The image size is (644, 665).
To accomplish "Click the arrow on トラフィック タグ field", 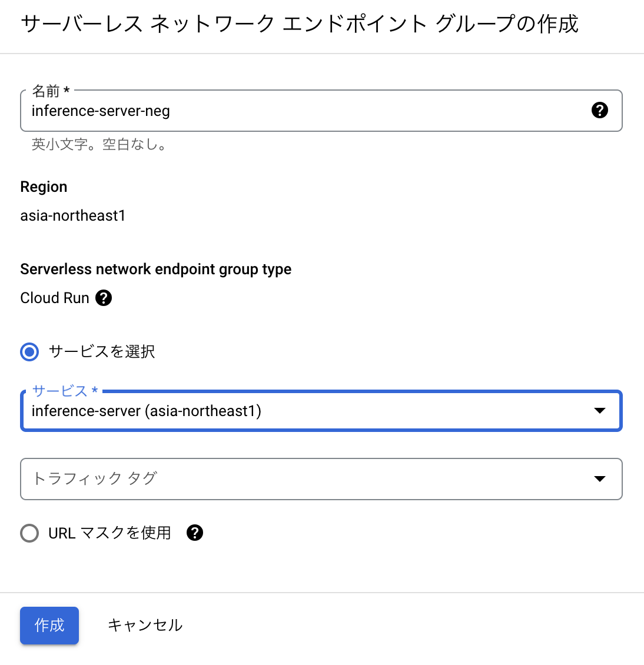I will pyautogui.click(x=599, y=479).
